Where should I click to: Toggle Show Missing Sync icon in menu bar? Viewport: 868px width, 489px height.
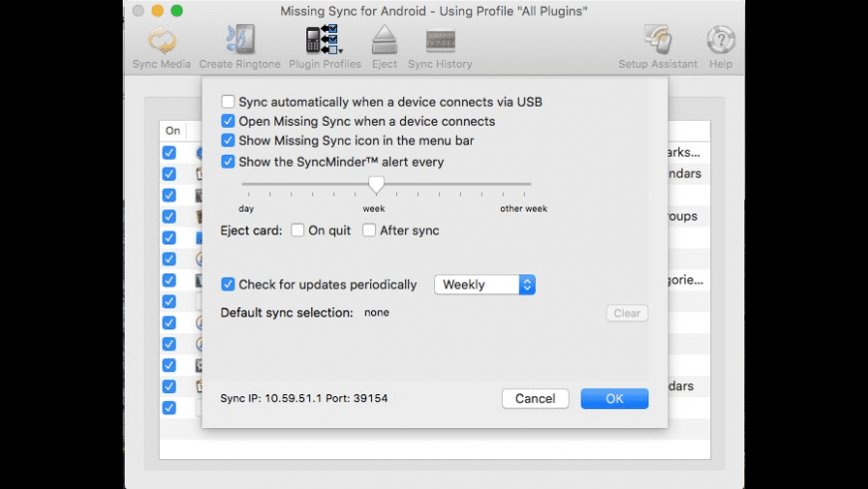coord(227,140)
